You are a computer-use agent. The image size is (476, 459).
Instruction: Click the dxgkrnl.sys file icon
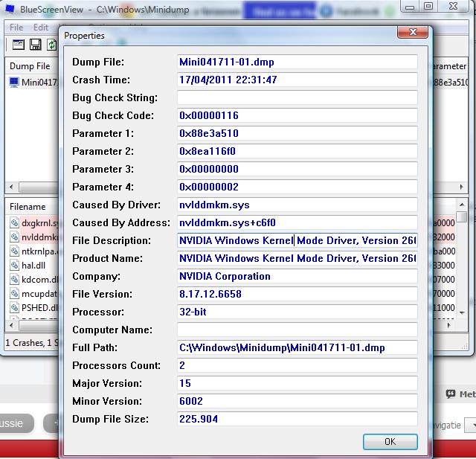pyautogui.click(x=14, y=223)
